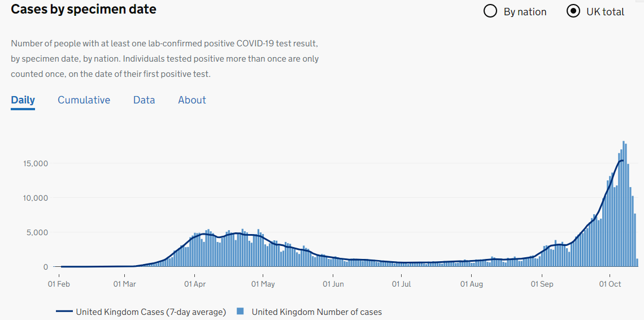644x320 pixels.
Task: Click the 5,000 y-axis label
Action: [37, 232]
